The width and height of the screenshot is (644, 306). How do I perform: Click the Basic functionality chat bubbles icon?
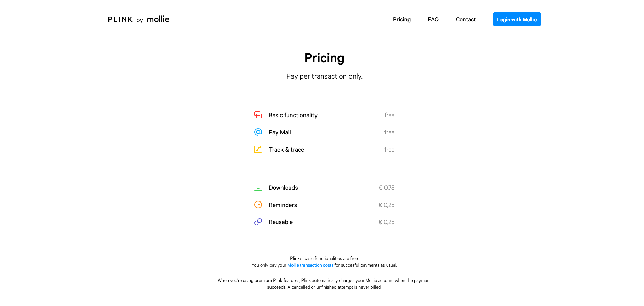(258, 115)
